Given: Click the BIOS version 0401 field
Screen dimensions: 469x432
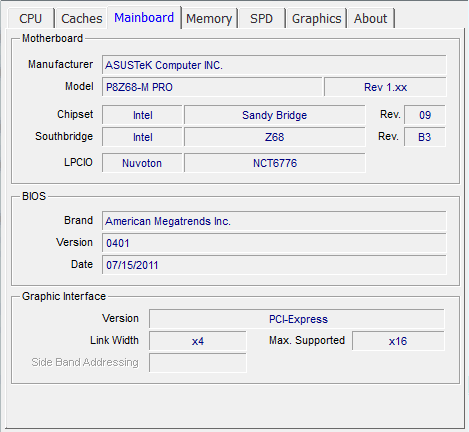Looking at the screenshot, I should (274, 243).
